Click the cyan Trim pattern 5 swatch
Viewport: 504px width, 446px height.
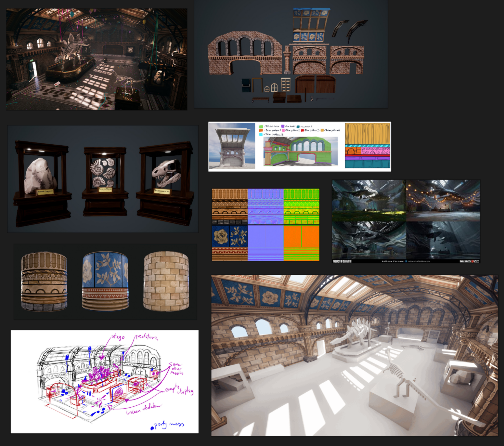(261, 135)
